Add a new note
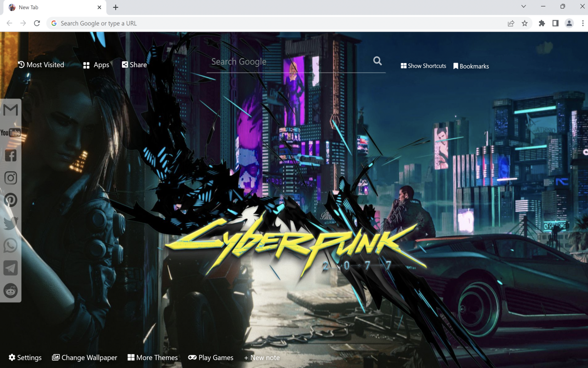Screen dimensions: 588x368 click(x=262, y=357)
